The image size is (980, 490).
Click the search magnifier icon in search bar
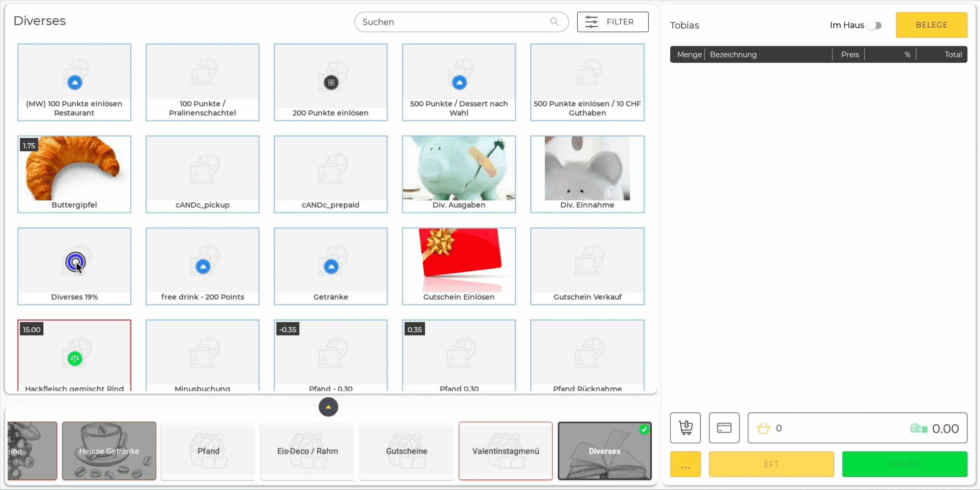pyautogui.click(x=554, y=22)
